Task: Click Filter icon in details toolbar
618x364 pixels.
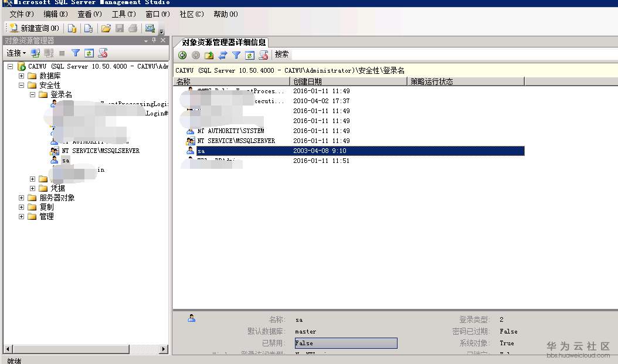Action: pyautogui.click(x=236, y=55)
